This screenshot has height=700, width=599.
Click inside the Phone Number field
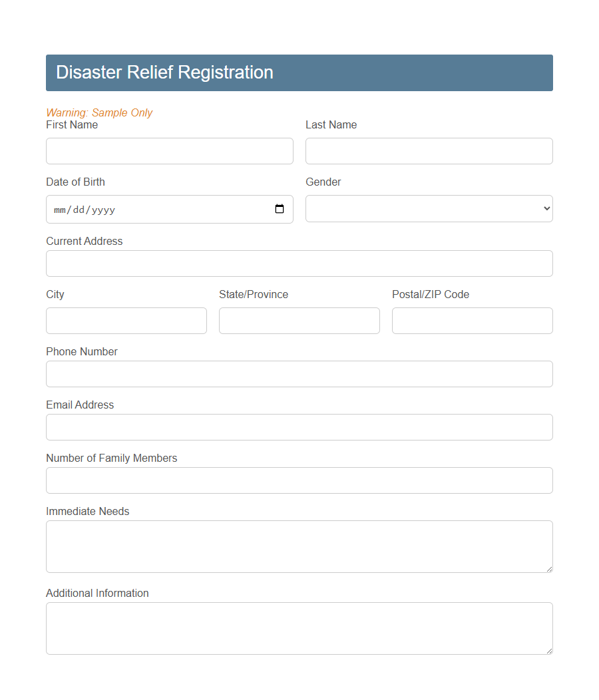(x=299, y=373)
